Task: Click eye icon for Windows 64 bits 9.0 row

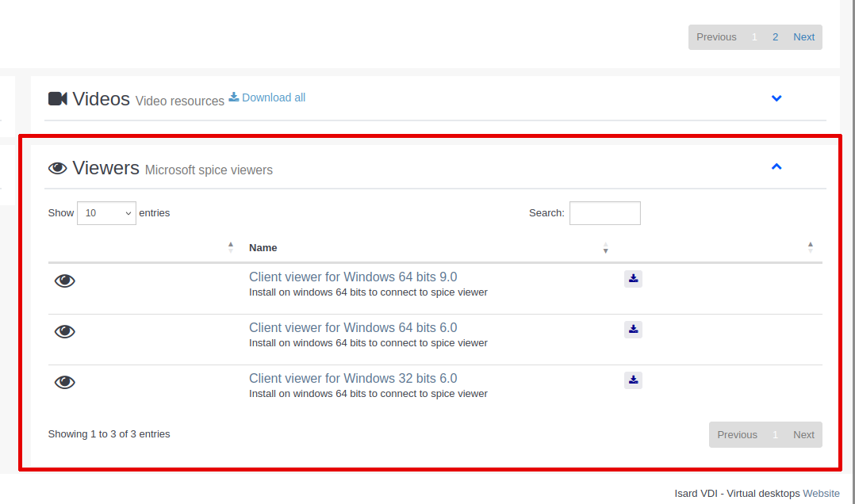Action: coord(65,281)
